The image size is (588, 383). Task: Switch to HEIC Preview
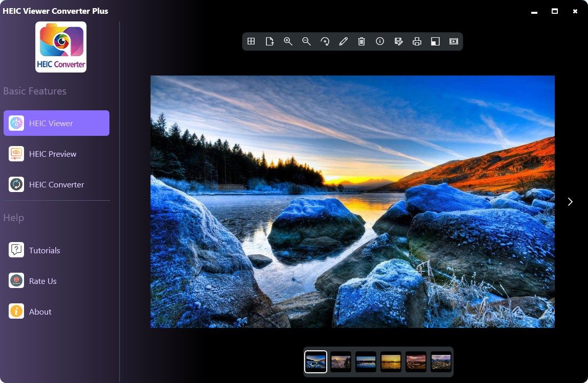57,154
